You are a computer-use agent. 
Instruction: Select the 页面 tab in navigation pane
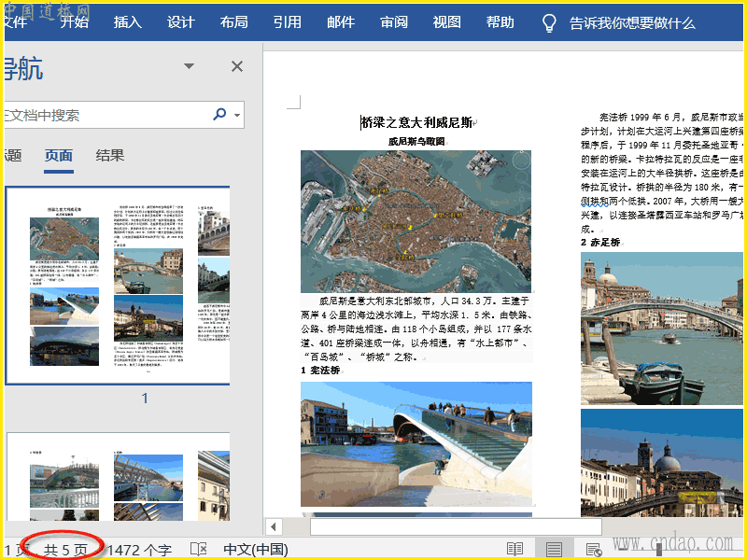59,156
